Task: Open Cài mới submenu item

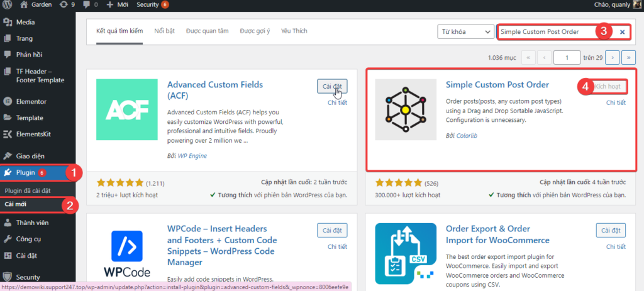Action: [x=15, y=204]
